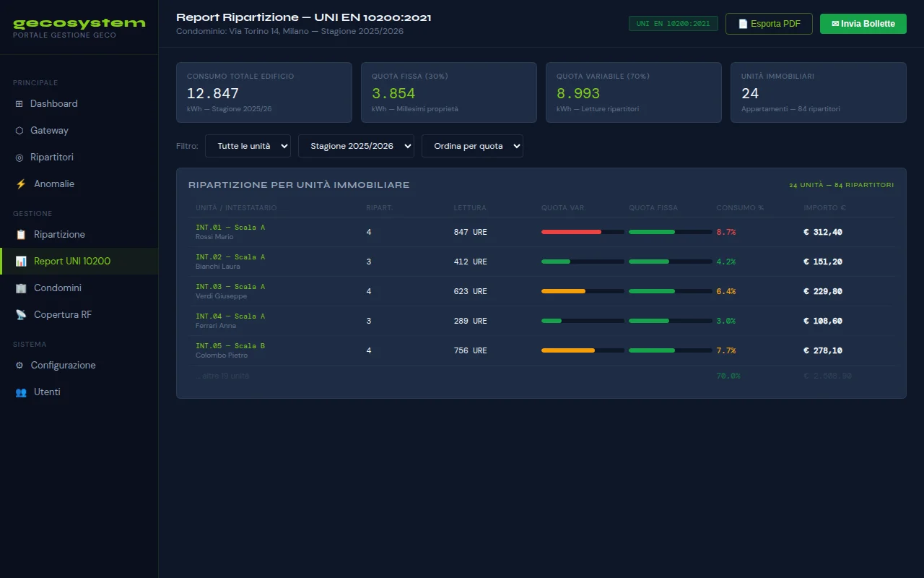The height and width of the screenshot is (578, 924).
Task: Click the quota var bar for Ferrari Anna
Action: [x=583, y=321]
